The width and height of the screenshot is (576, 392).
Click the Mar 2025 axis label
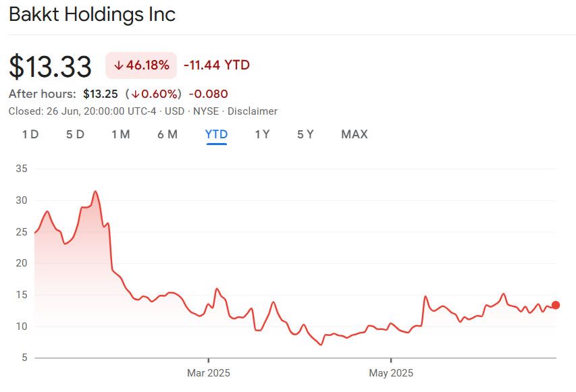pyautogui.click(x=209, y=372)
